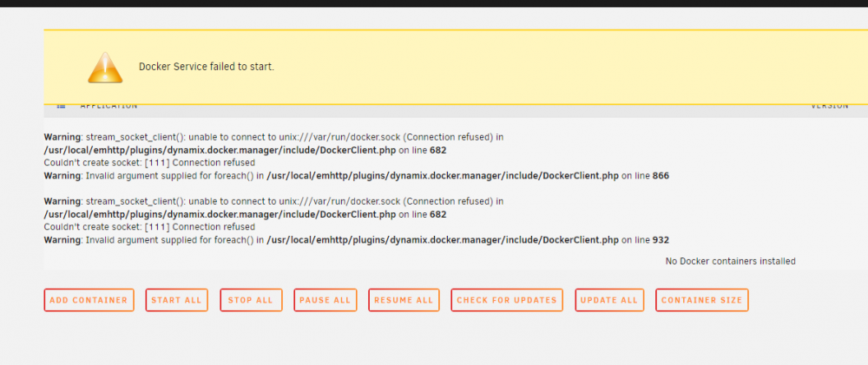Resume containers via RESUME ALL
Screen dimensions: 868x365
point(404,300)
